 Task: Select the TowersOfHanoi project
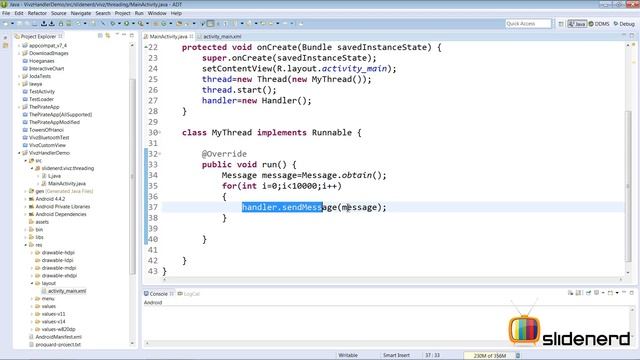(46, 130)
